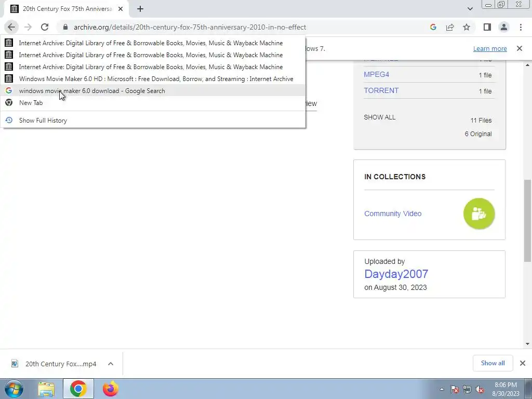This screenshot has width=532, height=399.
Task: Select third Internet Archive history entry
Action: click(153, 67)
